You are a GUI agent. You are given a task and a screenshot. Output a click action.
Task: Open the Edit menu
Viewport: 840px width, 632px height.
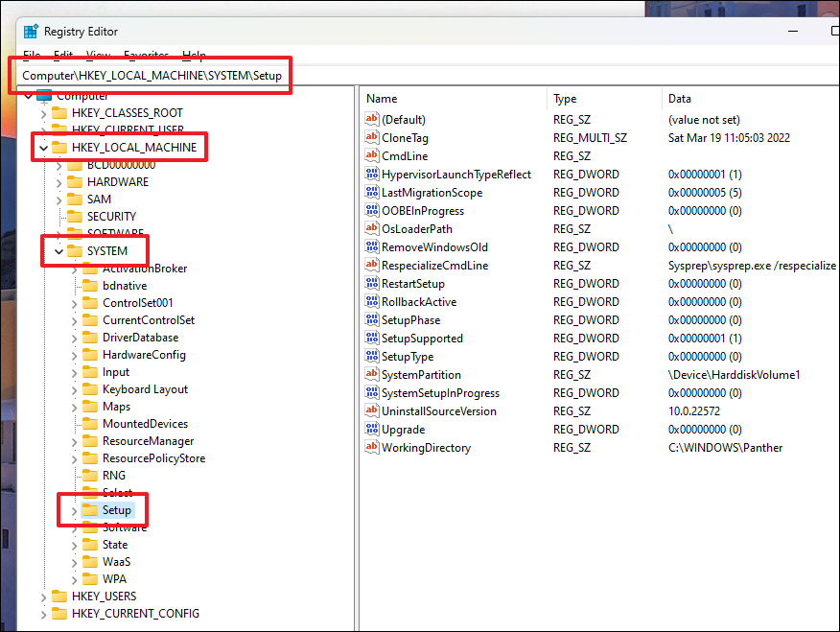(63, 55)
